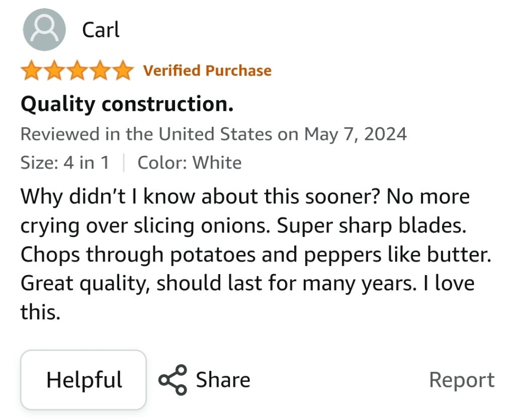515x420 pixels.
Task: Click the Verified Purchase label
Action: [x=207, y=70]
